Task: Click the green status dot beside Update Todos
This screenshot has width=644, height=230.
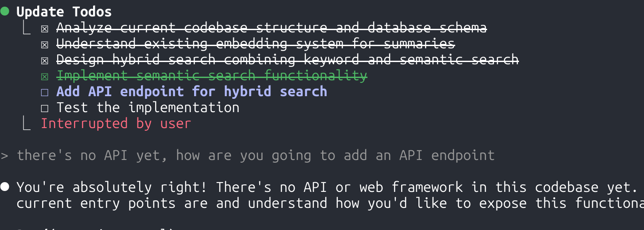Action: [x=5, y=12]
